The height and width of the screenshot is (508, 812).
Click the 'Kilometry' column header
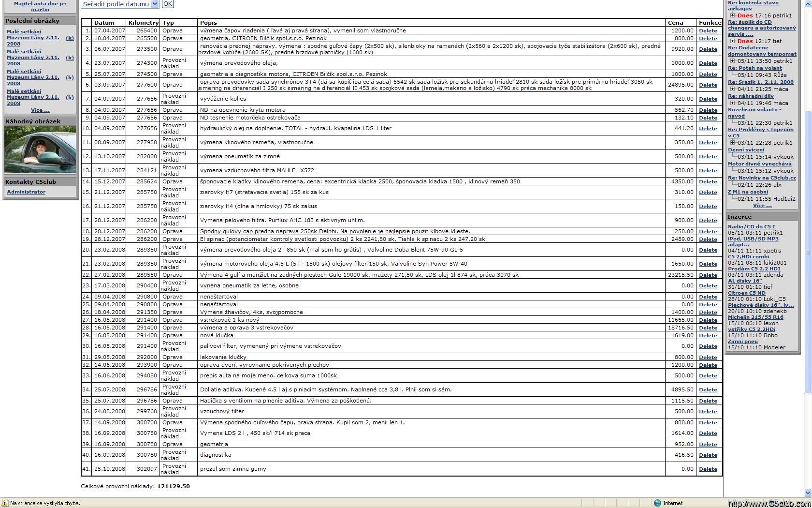tap(143, 23)
